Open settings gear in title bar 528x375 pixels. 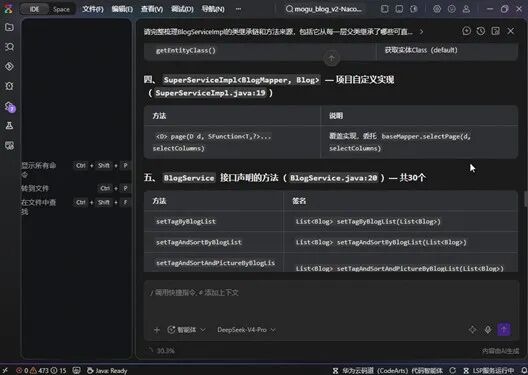coord(437,9)
